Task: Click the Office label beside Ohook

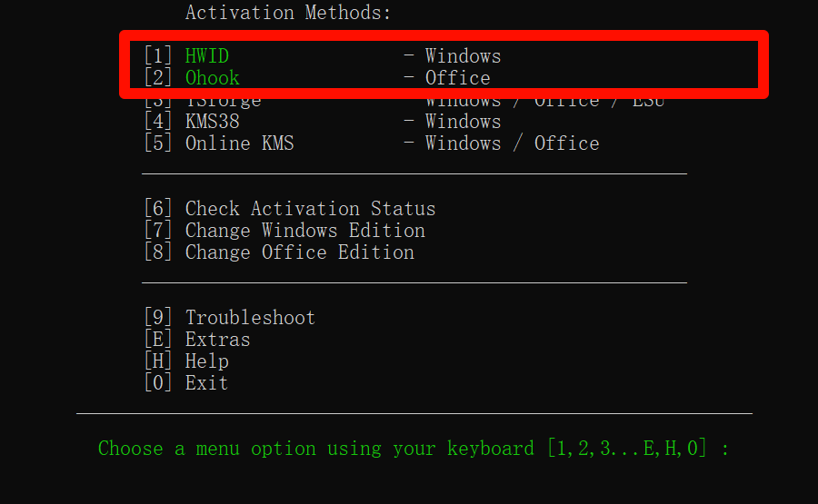Action: pos(457,78)
